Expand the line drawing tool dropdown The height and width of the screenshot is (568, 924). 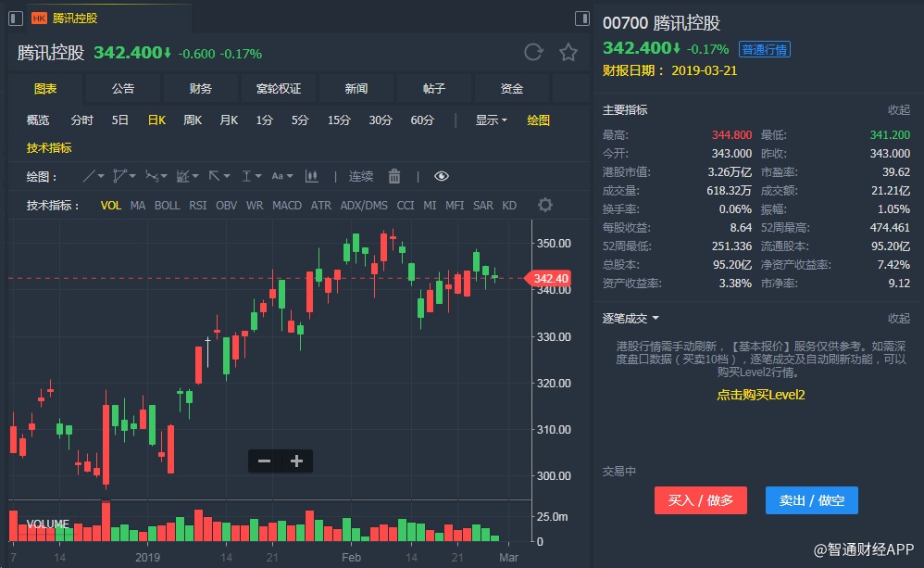[94, 176]
